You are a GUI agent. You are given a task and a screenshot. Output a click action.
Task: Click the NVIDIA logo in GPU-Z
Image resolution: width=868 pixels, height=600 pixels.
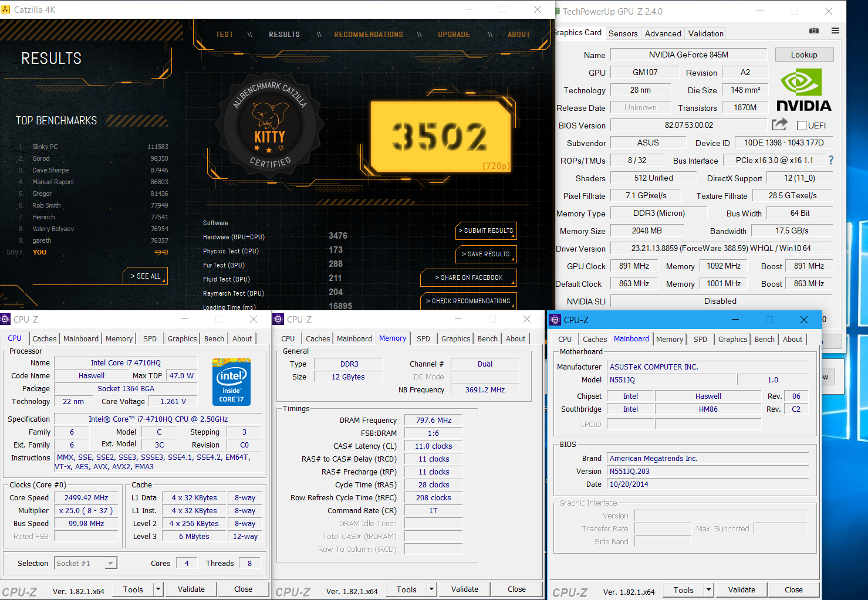tap(803, 90)
